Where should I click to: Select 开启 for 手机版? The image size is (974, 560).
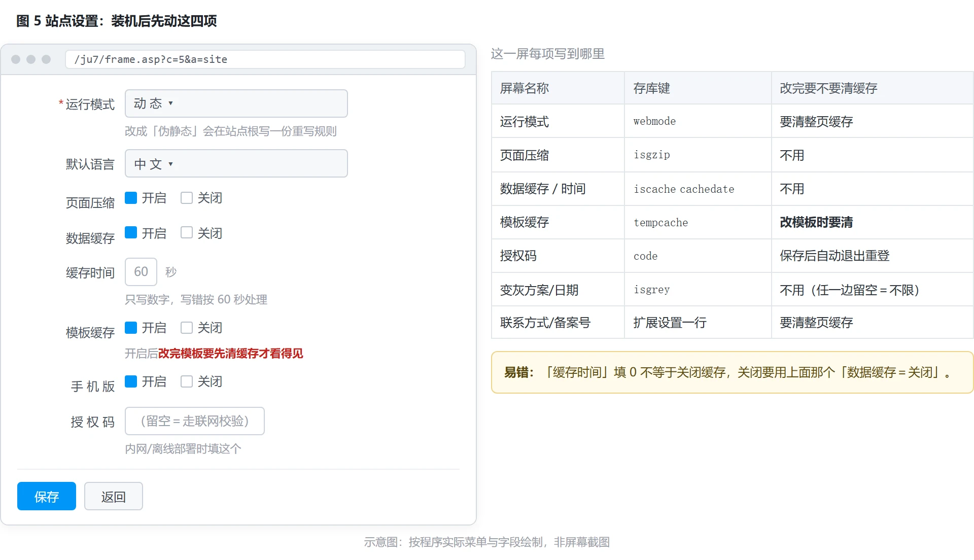click(131, 381)
